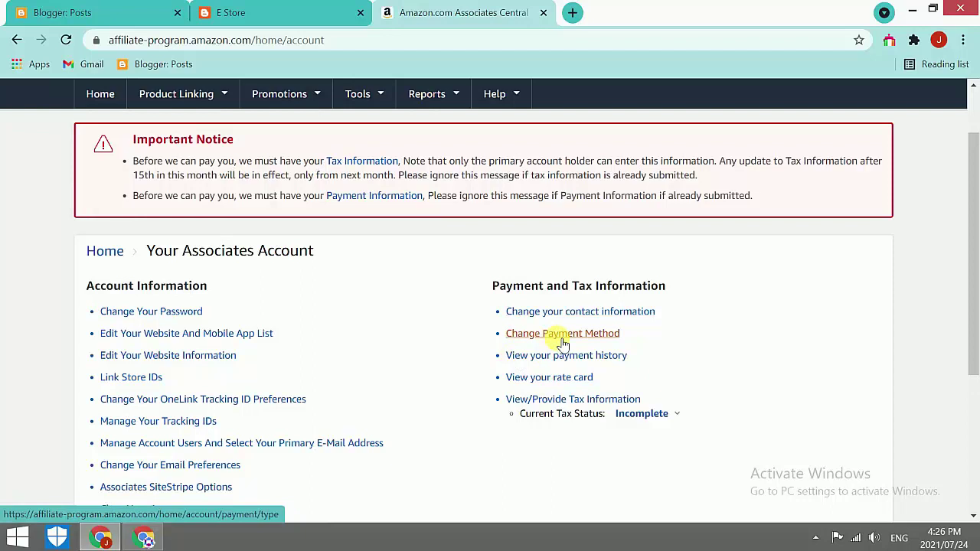Click the active Chrome taskbar icon
This screenshot has height=551, width=980.
[100, 537]
